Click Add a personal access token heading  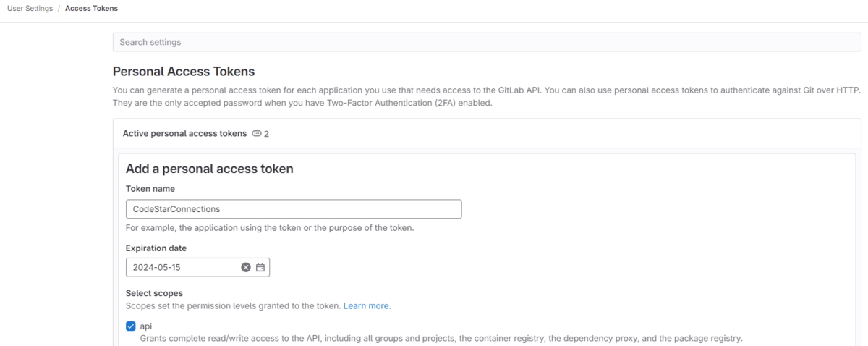tap(210, 169)
